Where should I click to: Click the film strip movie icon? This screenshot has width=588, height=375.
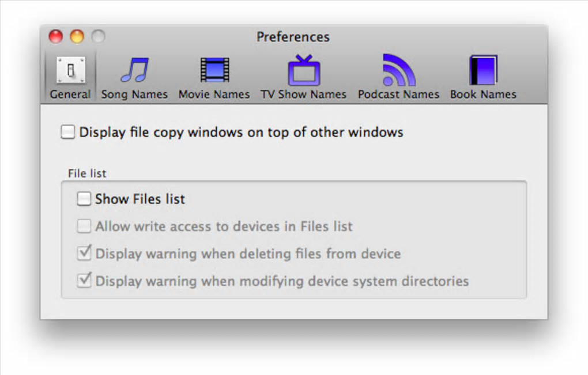214,71
